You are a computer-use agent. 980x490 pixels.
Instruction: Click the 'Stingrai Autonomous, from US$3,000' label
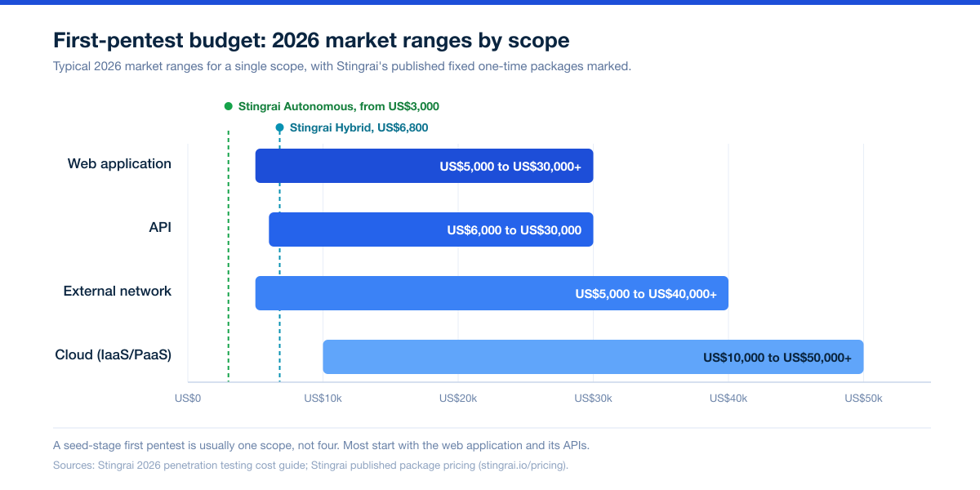point(339,106)
